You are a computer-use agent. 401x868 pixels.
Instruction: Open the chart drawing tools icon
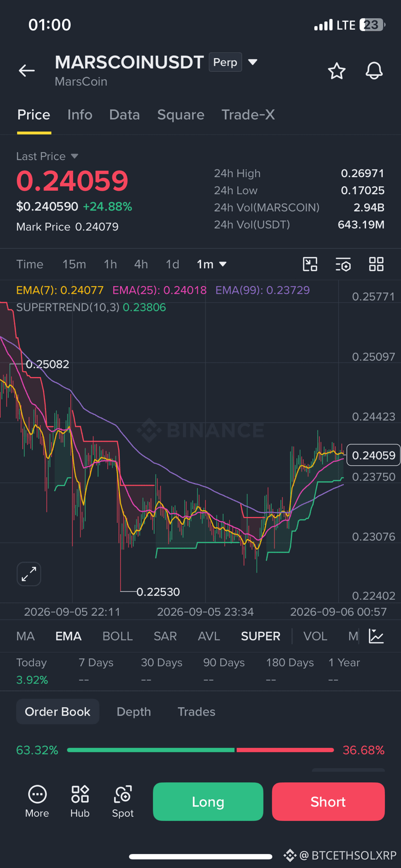tap(310, 264)
